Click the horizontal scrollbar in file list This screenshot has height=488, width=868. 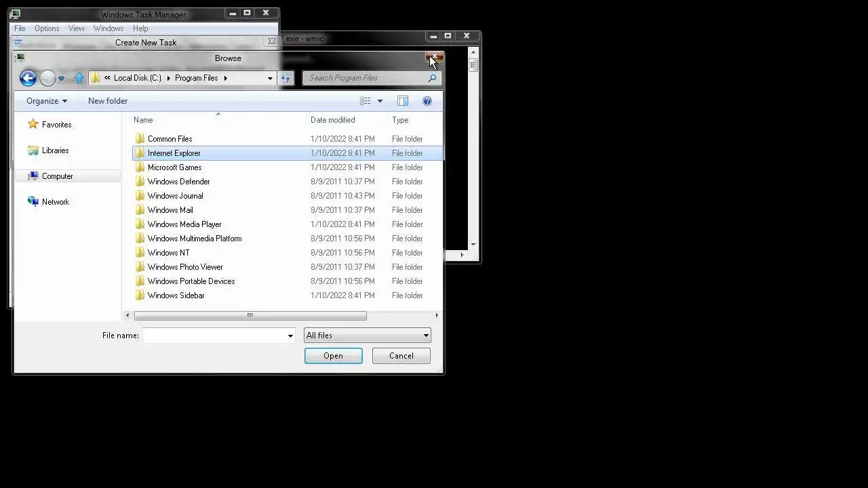(x=250, y=315)
